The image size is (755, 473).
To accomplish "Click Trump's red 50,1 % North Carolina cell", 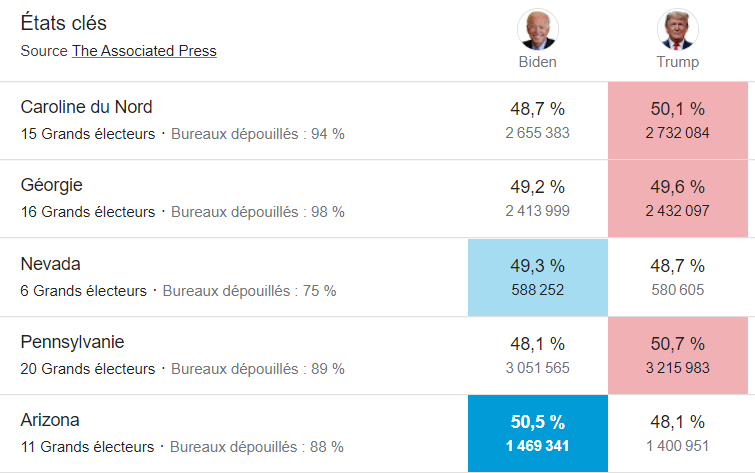I will coord(677,120).
